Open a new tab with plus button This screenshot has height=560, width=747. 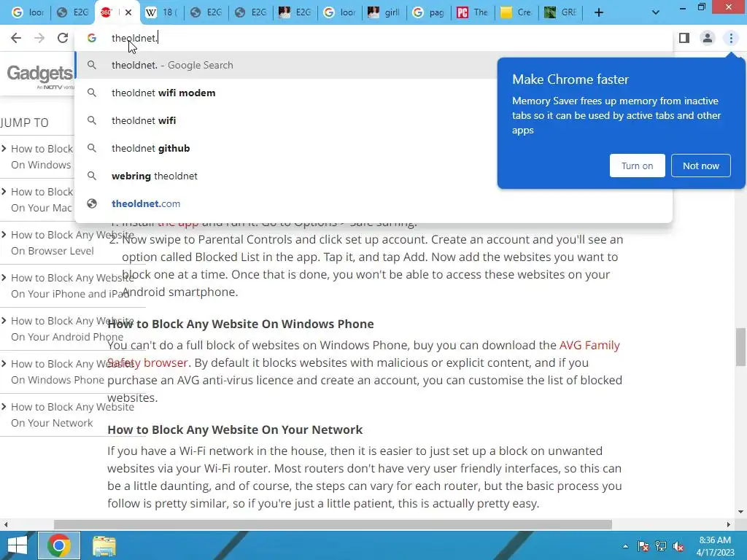(x=599, y=12)
